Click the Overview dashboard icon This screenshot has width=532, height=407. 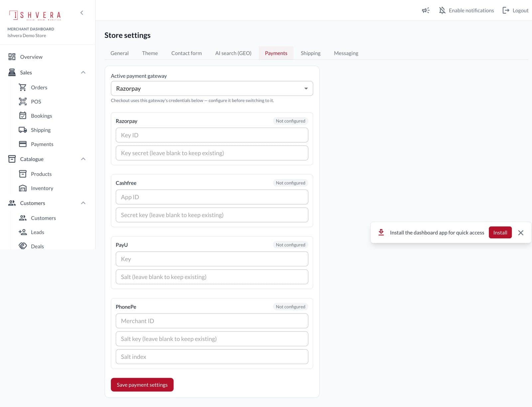12,57
